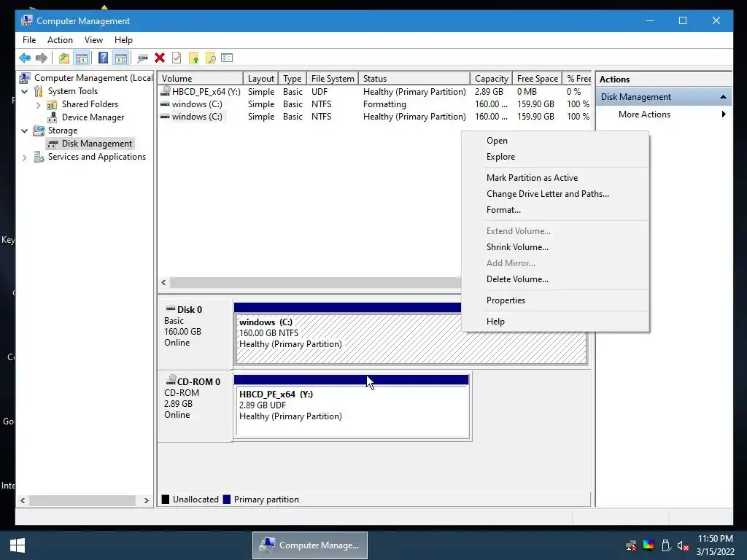Click the red X Delete toolbar icon

tap(160, 58)
